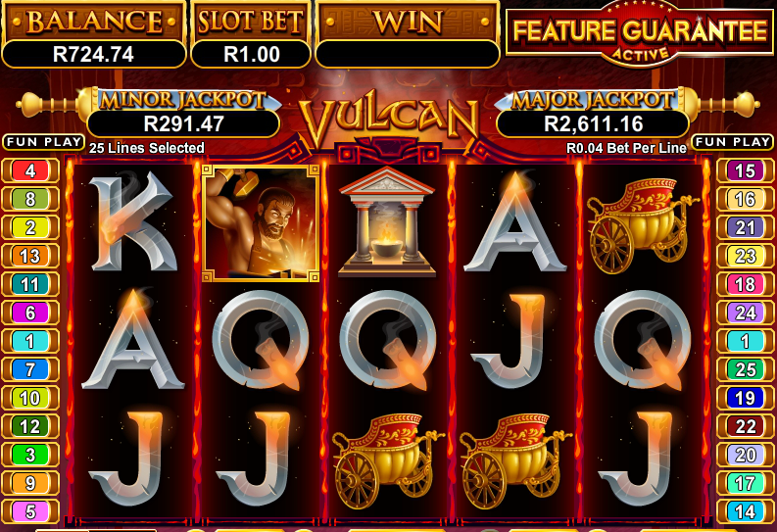Click the letter K symbol on reel one
Screen dimensions: 777x532
pyautogui.click(x=133, y=220)
